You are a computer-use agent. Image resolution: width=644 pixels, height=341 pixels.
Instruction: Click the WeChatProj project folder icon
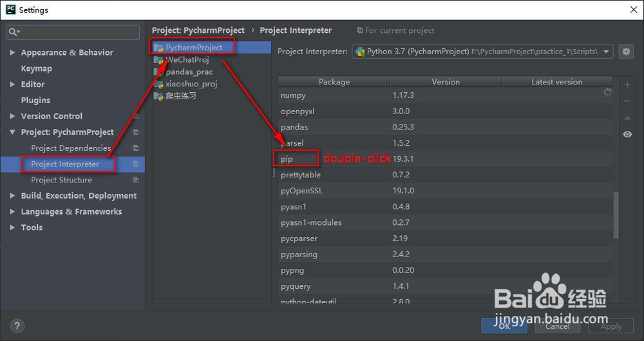(x=158, y=60)
